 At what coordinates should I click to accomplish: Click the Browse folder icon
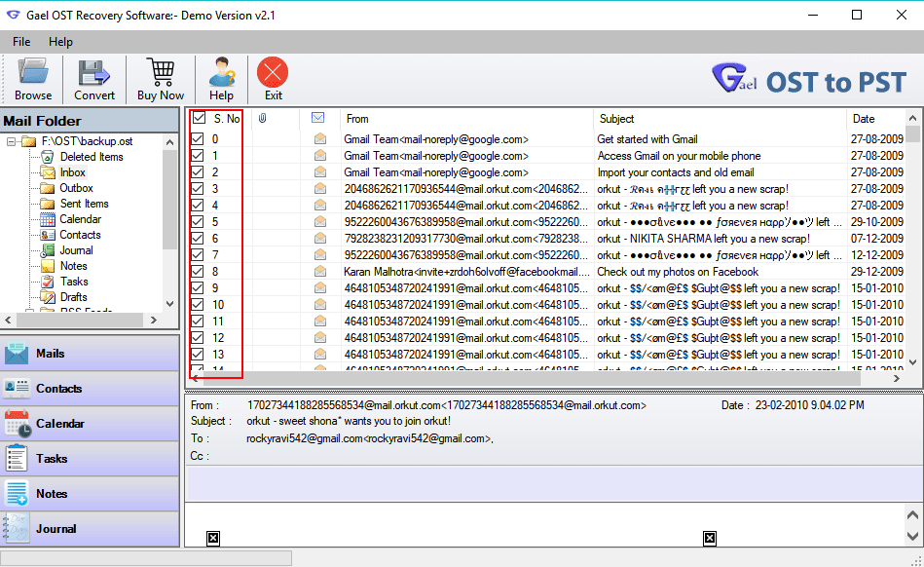(x=33, y=72)
